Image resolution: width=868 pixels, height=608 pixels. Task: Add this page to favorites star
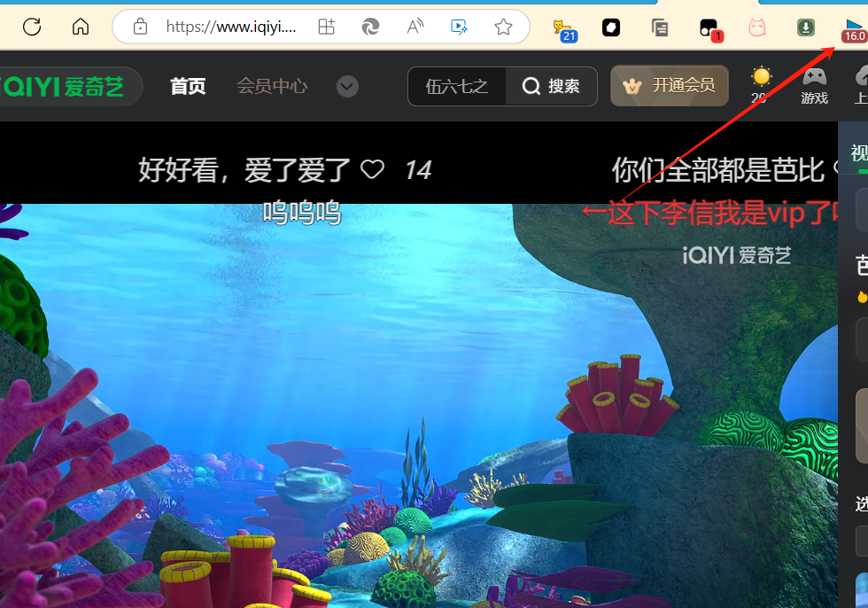(x=503, y=27)
